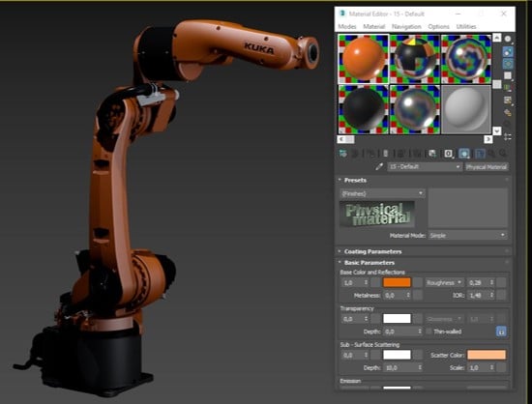Click the Select by Material icon

[508, 125]
